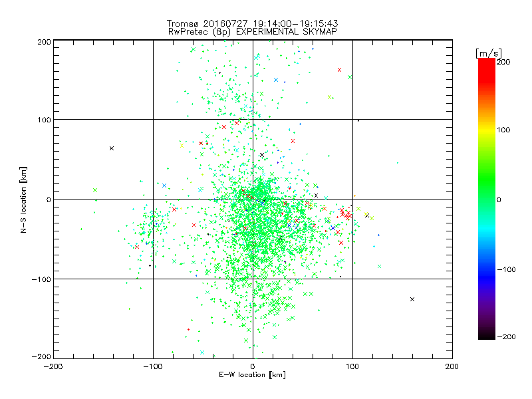This screenshot has height=399, width=532.
Task: Click the plot title 'Tromsø 20160727 19:14:00-19:15:43'
Action: [x=252, y=23]
